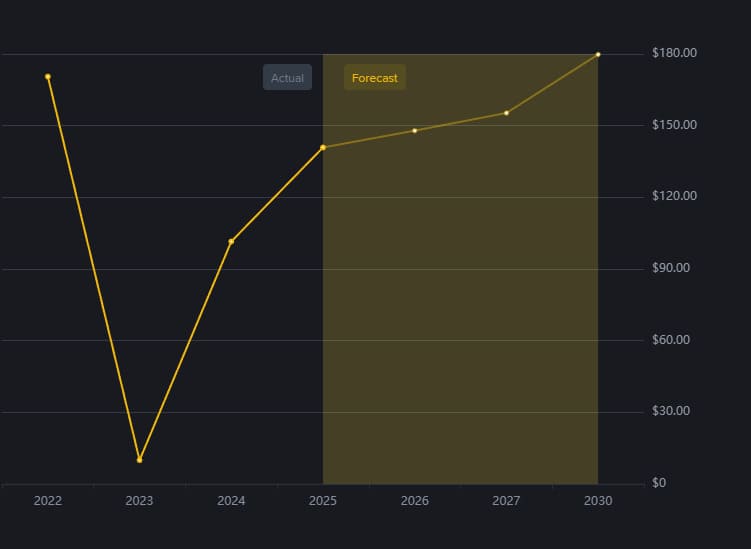
Task: Click the 2027 forecast data point
Action: click(x=507, y=113)
